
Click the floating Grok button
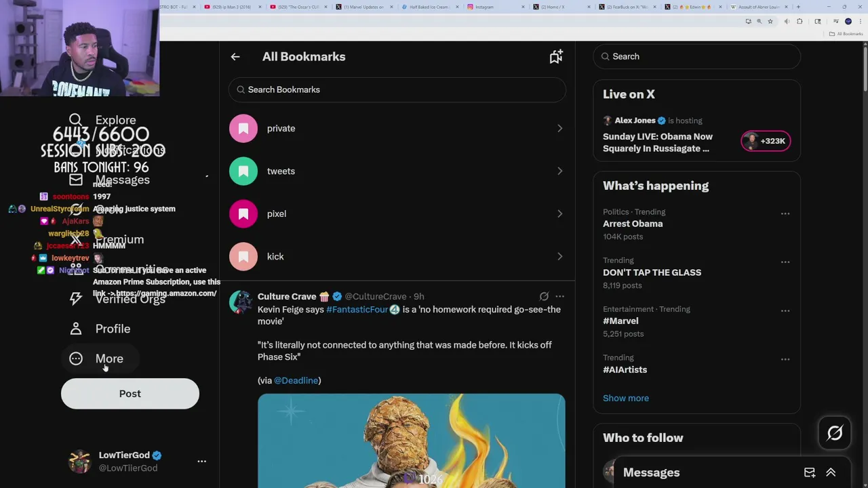point(835,433)
